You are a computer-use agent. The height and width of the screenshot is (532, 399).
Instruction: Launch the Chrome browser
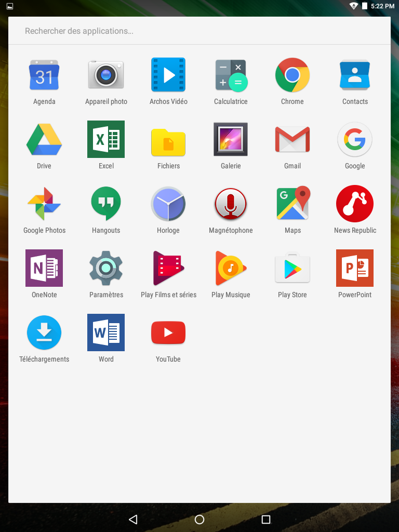[292, 75]
